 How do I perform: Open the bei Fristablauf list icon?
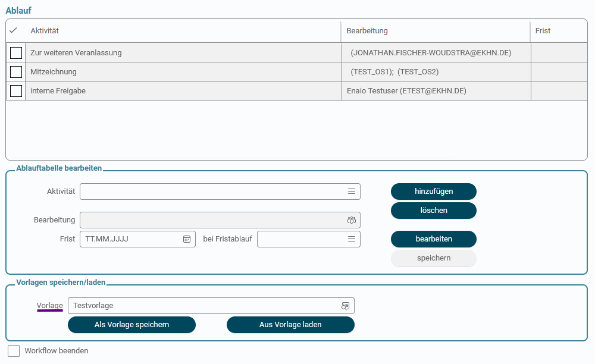(x=352, y=239)
